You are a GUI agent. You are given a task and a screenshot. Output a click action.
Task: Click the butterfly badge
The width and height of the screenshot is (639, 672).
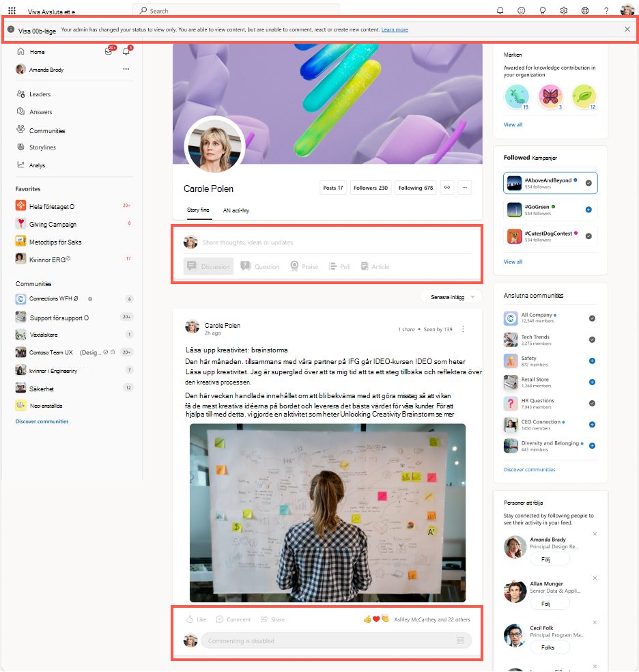pos(550,96)
